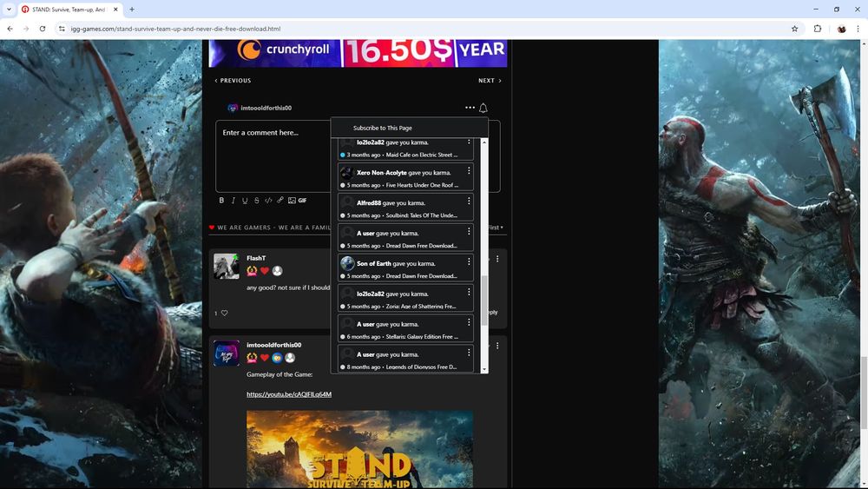Click the page vertical scrollbar thumb

[x=865, y=393]
